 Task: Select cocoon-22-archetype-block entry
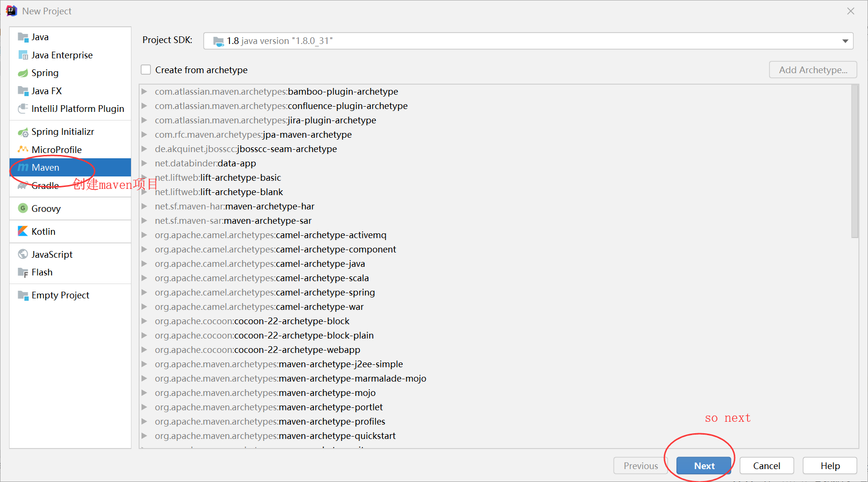click(495, 321)
